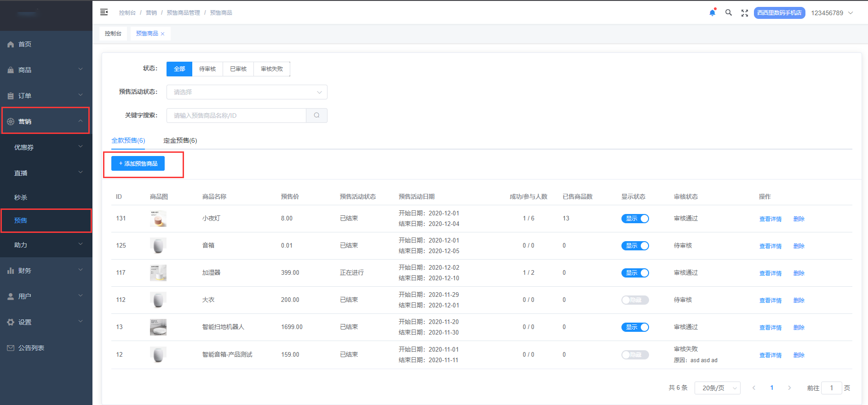The height and width of the screenshot is (405, 868).
Task: View details for 智能扫地机器人
Action: pos(770,327)
